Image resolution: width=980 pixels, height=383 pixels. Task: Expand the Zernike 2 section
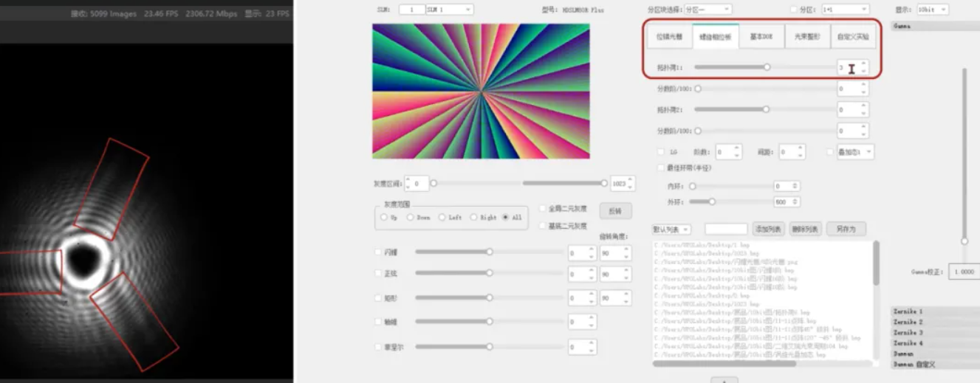(x=935, y=322)
